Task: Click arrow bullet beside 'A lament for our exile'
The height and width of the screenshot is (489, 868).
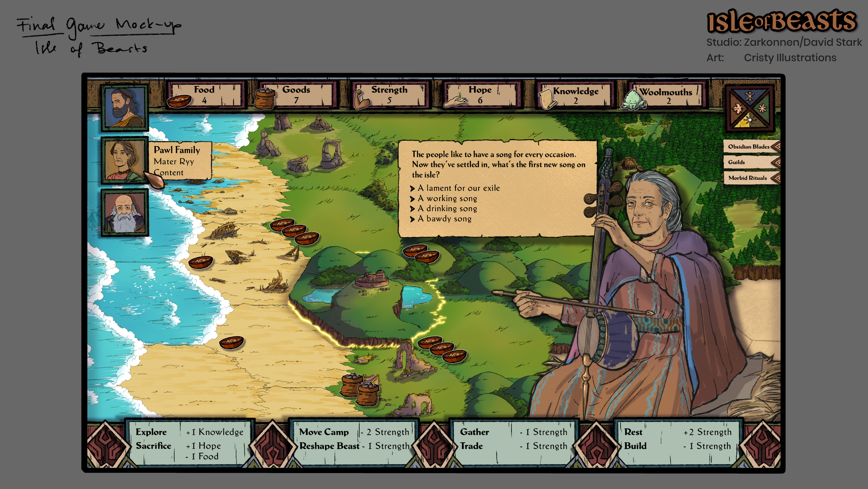Action: [412, 189]
